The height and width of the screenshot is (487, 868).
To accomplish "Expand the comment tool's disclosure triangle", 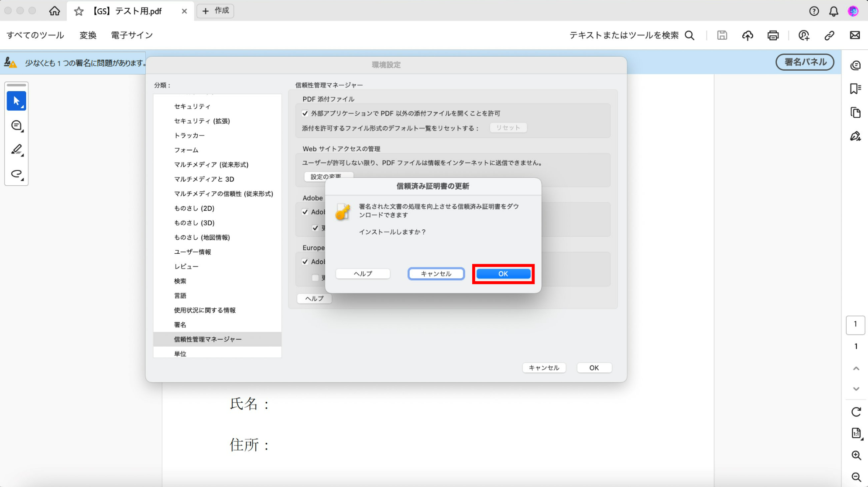I will click(23, 131).
